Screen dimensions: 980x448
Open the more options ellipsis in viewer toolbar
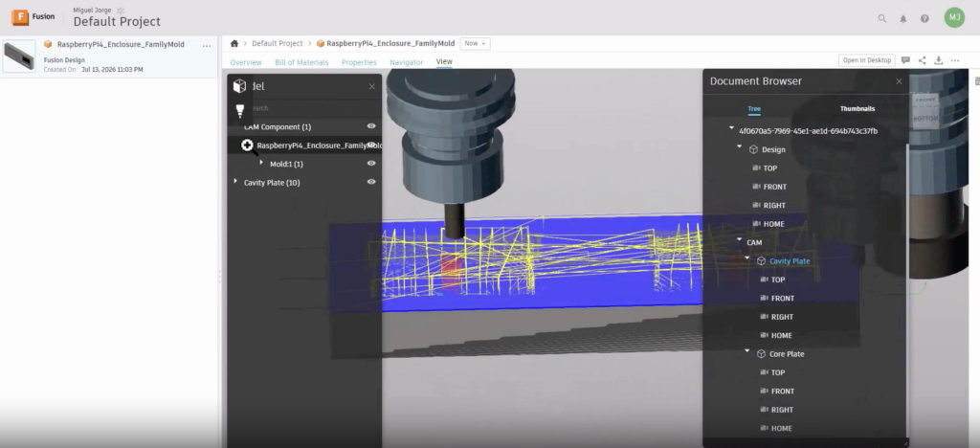point(955,60)
